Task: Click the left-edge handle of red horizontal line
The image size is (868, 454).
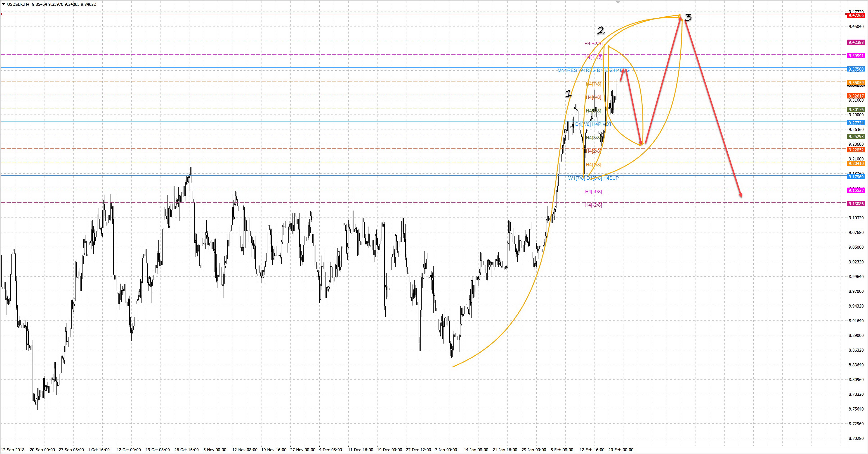Action: (x=2, y=14)
